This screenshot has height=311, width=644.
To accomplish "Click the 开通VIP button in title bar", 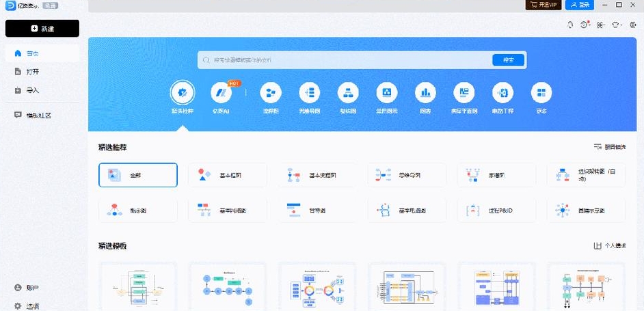I will [544, 5].
